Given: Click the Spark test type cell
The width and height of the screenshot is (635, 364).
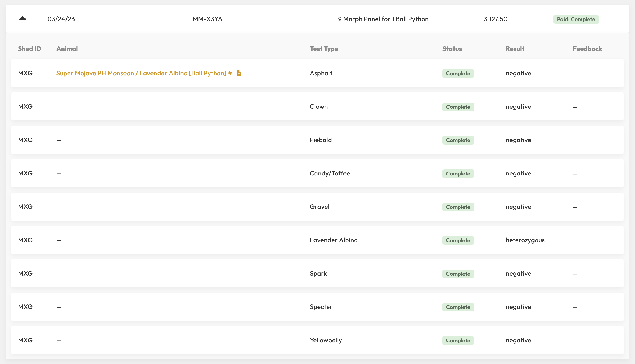Looking at the screenshot, I should [318, 274].
